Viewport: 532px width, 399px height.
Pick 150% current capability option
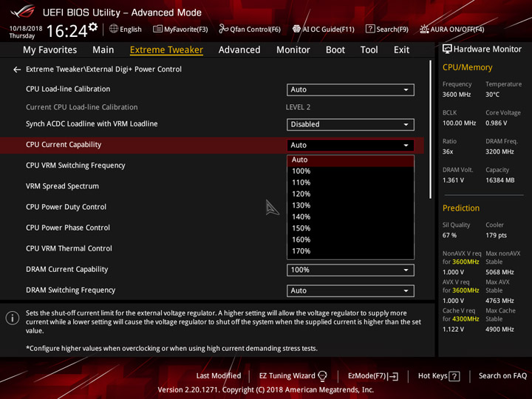coord(350,228)
